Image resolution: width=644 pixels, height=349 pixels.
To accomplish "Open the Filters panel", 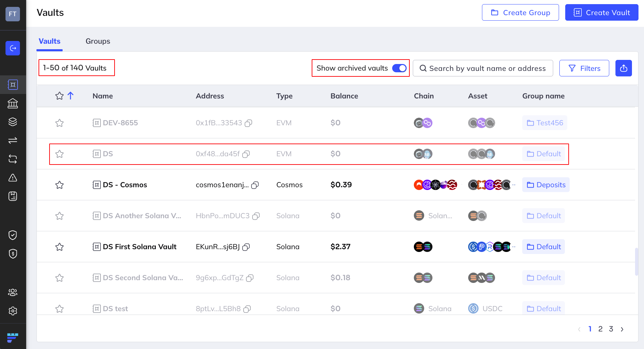I will tap(584, 68).
